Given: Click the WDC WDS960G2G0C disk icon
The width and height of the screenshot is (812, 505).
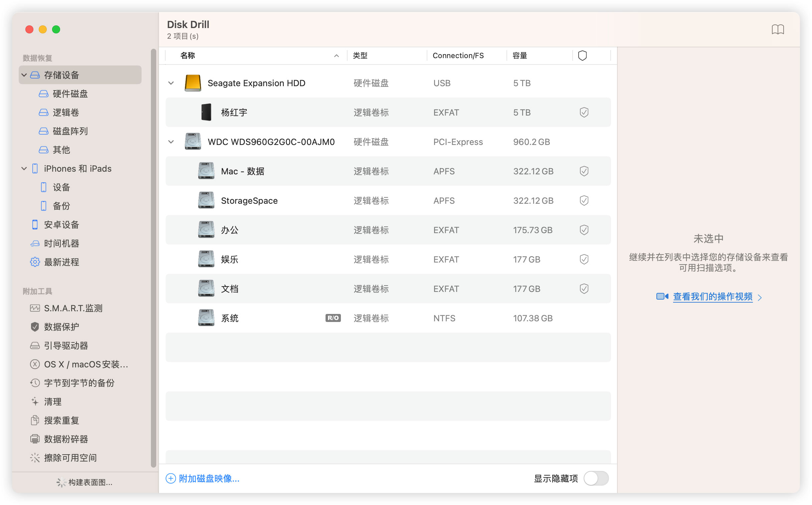Looking at the screenshot, I should (193, 142).
